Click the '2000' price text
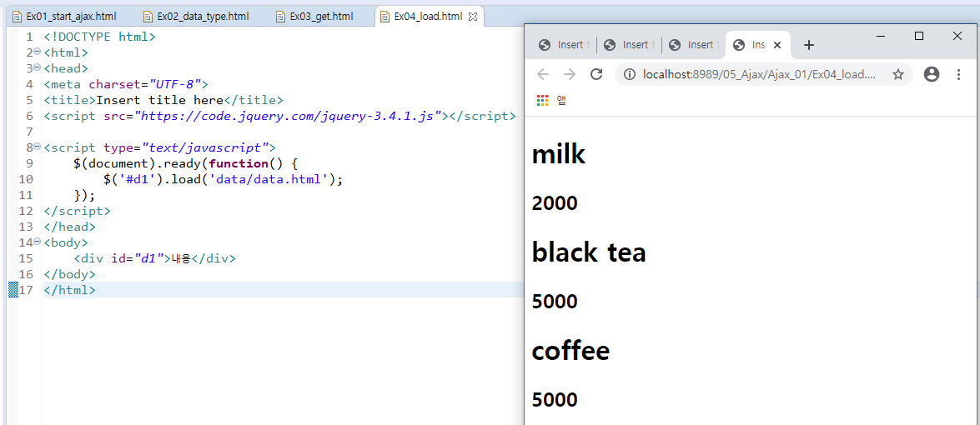Image resolution: width=980 pixels, height=425 pixels. [x=555, y=202]
